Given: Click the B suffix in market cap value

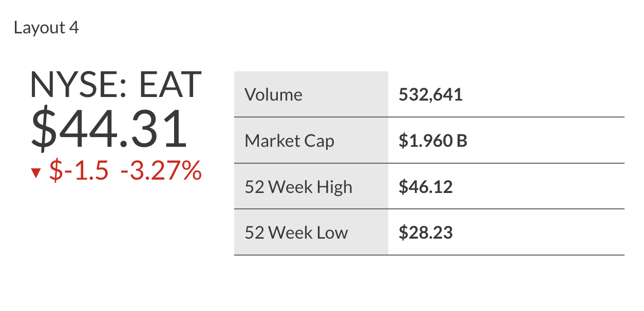Looking at the screenshot, I should pos(462,141).
